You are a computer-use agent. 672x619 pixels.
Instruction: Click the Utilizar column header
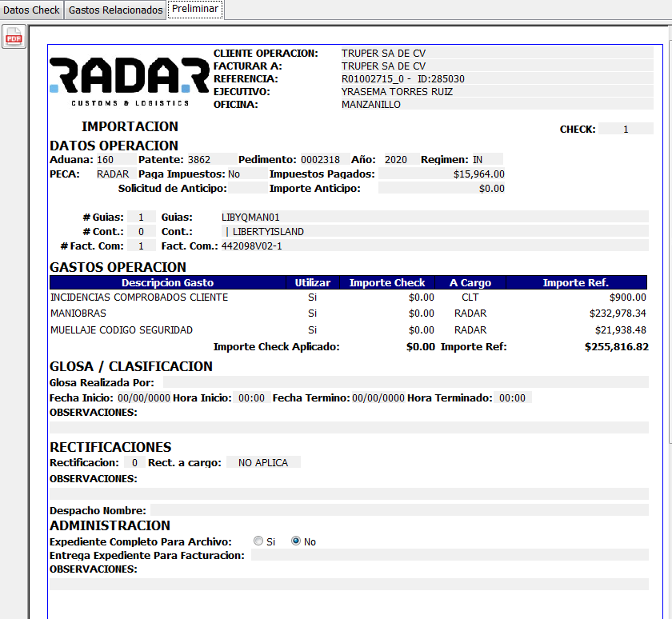click(x=313, y=283)
